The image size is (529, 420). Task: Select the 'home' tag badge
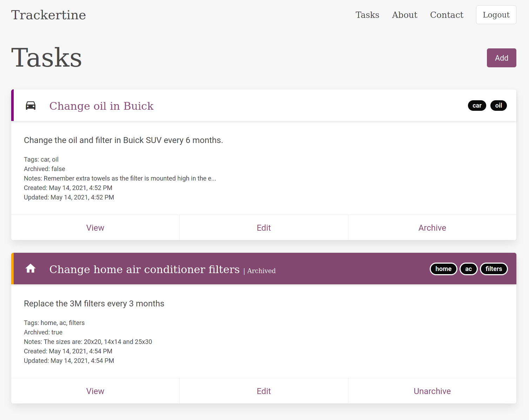coord(443,269)
